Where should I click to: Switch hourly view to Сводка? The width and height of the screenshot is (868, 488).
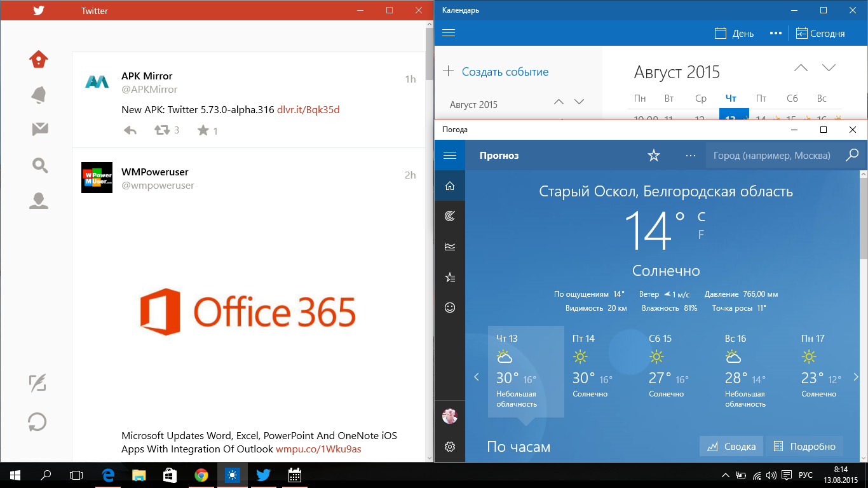(731, 446)
